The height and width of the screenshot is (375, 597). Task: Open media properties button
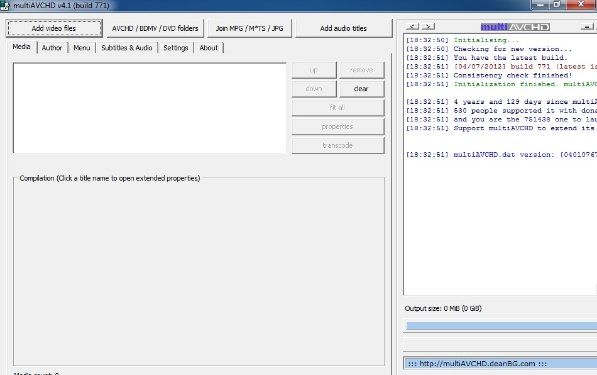click(x=338, y=126)
